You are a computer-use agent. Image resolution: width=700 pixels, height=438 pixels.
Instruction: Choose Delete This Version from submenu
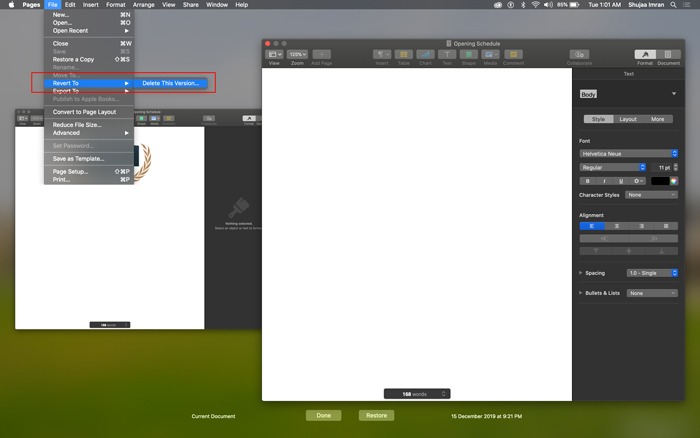click(x=170, y=83)
